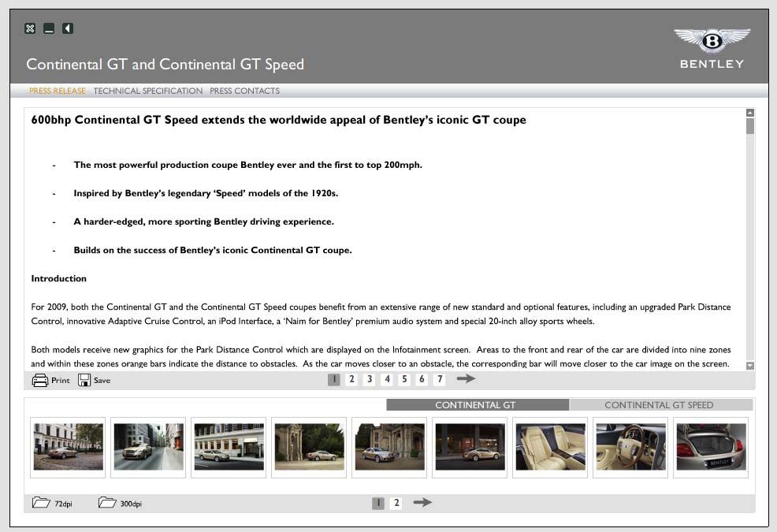Open second thumbnail of car driving on city road
Viewport: 777px width, 532px height.
[148, 447]
